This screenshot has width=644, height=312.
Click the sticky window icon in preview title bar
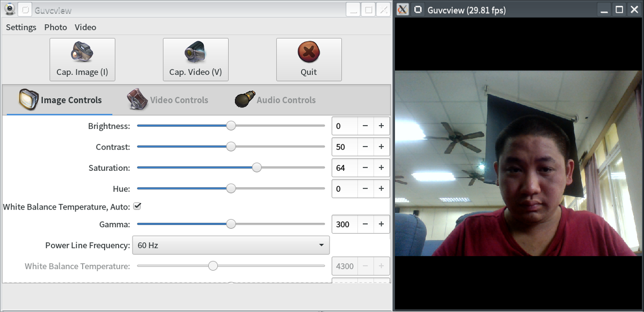[x=418, y=10]
